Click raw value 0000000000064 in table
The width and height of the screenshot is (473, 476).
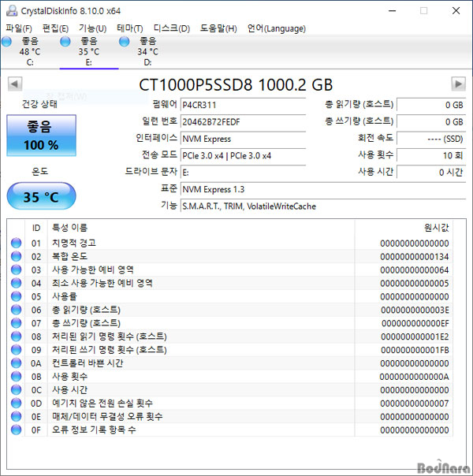415,270
